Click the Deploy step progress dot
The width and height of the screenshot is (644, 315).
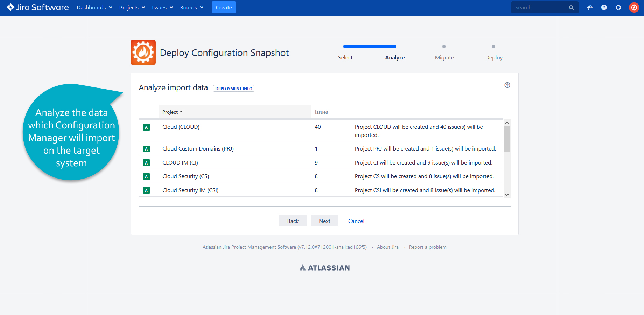[493, 47]
